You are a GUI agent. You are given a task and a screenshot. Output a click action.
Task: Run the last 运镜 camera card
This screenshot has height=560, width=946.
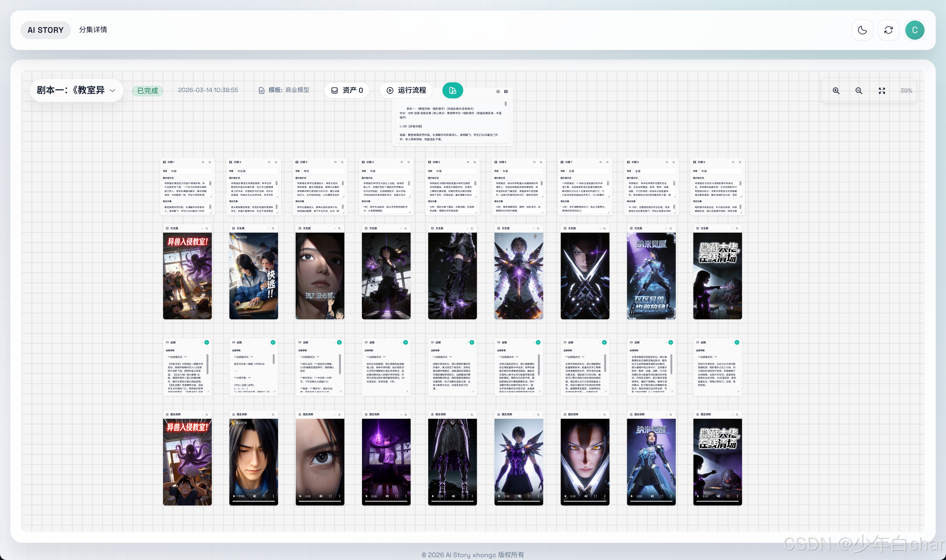737,343
